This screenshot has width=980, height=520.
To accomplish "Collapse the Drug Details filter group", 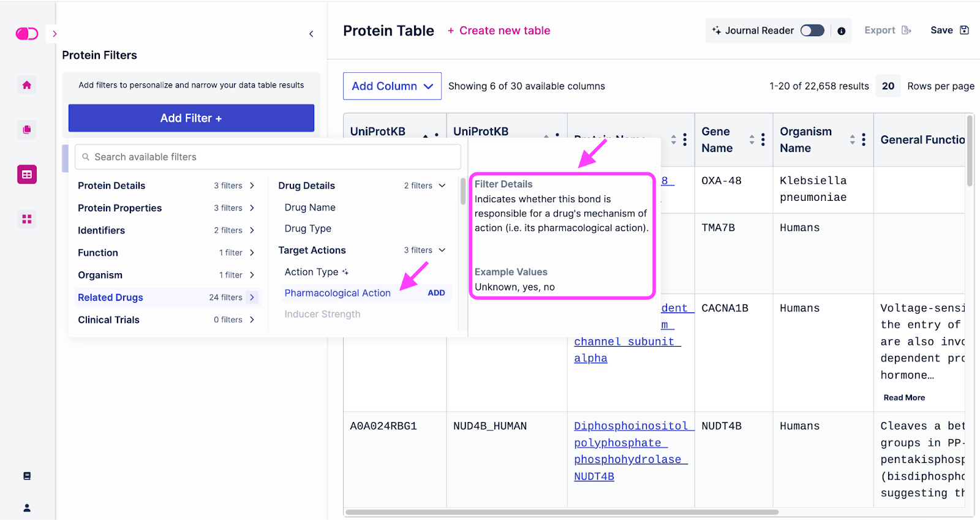I will [442, 186].
